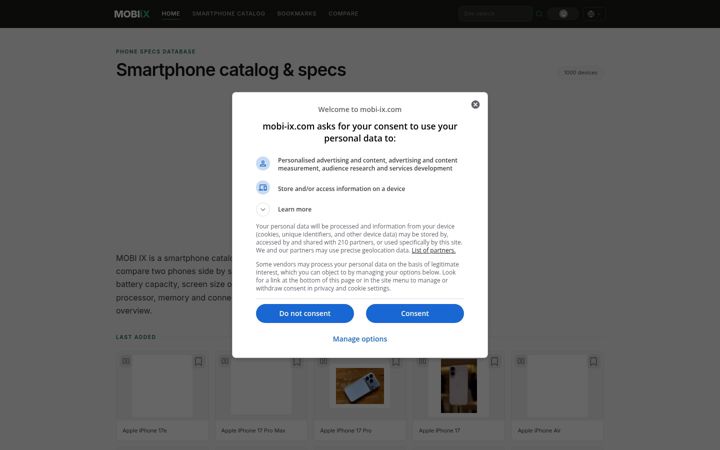Screen dimensions: 720x450
Task: Bookmark the Apple iPhone 17 Pro card
Action: pyautogui.click(x=396, y=361)
